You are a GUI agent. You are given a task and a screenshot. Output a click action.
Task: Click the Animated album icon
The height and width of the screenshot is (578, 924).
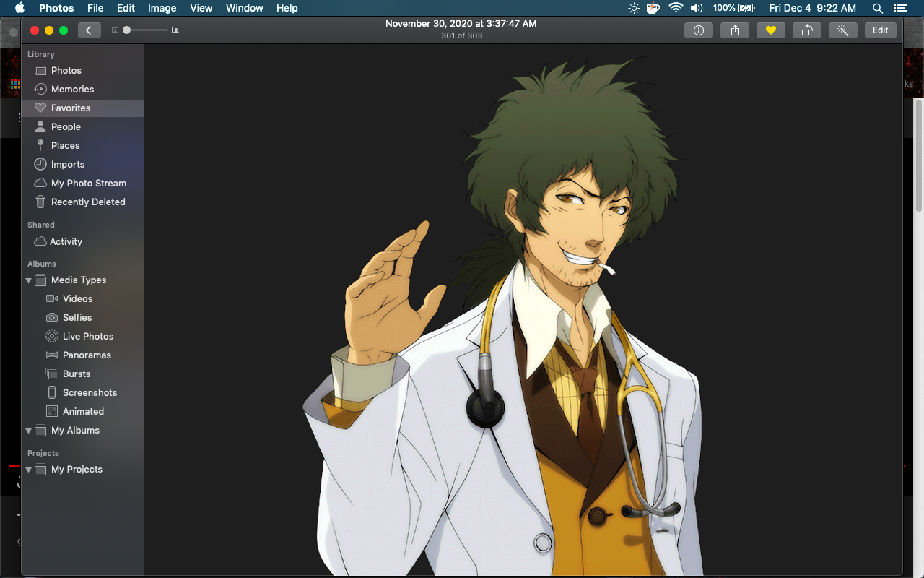pyautogui.click(x=52, y=411)
